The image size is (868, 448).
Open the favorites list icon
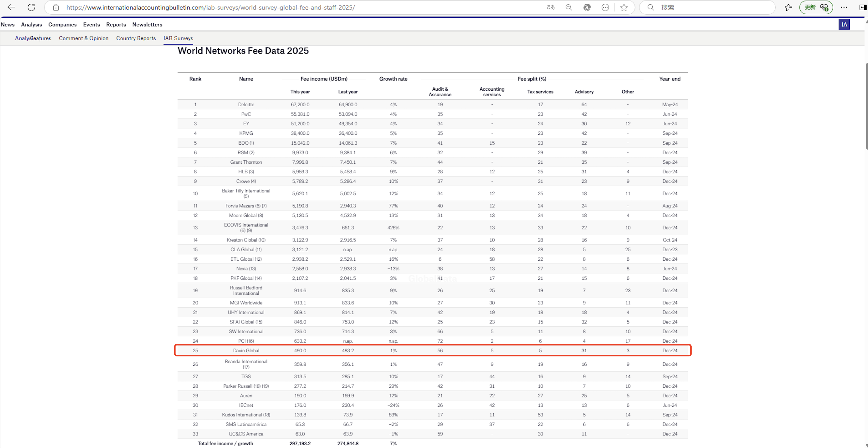[x=789, y=7]
